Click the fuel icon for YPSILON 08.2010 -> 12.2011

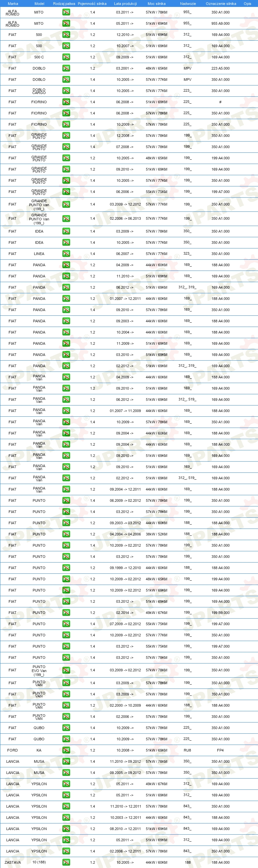66,829
